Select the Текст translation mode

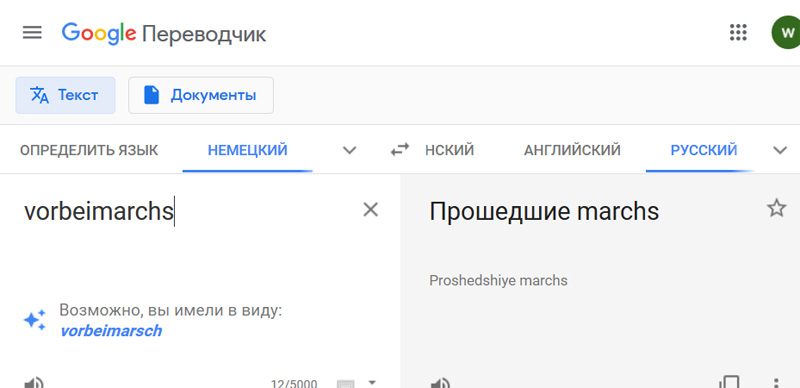65,95
